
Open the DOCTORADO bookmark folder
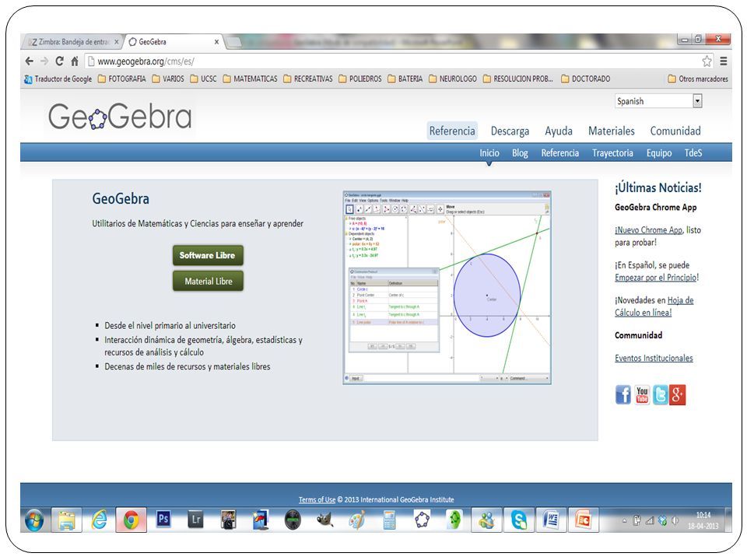(585, 79)
